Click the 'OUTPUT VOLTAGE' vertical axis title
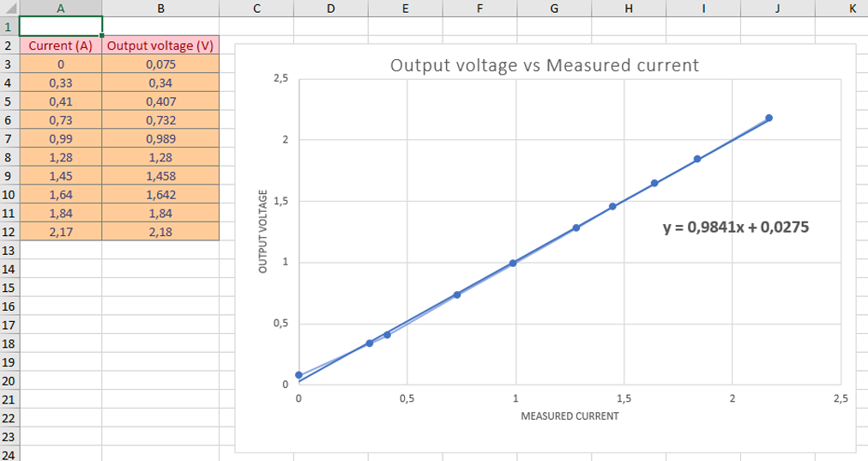 click(x=264, y=232)
